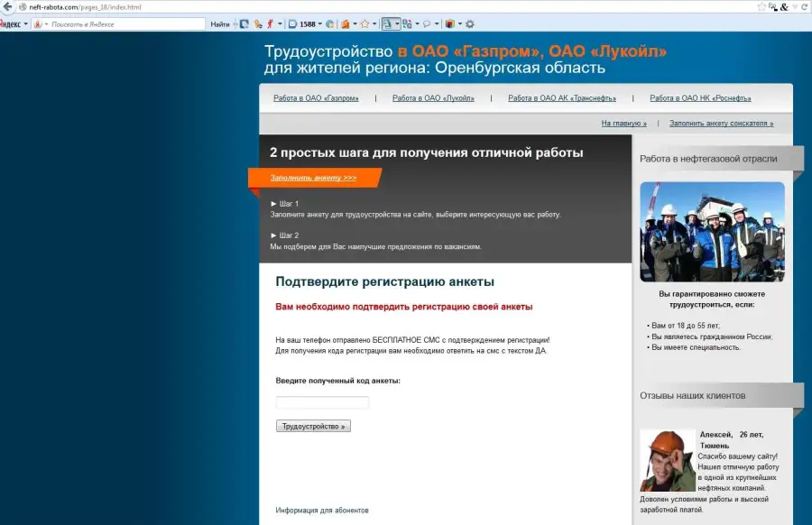The image size is (812, 525).
Task: Click the ampersand icon in the address bar
Action: click(x=784, y=6)
